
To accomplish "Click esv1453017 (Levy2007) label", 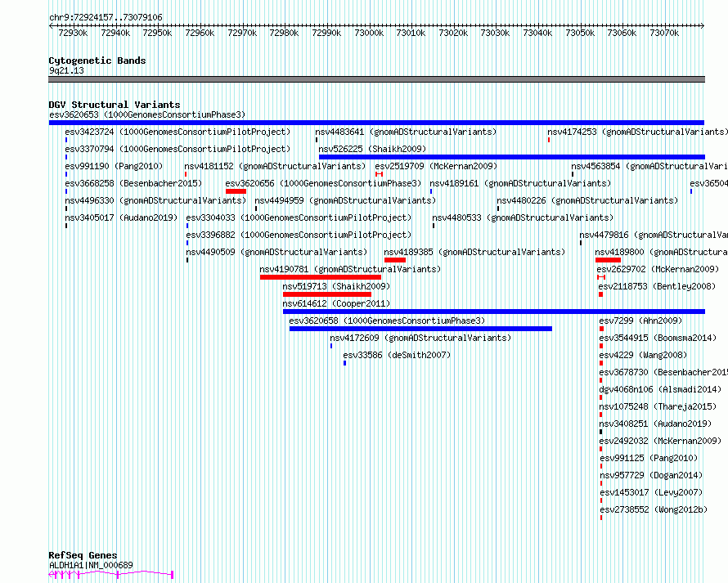I will tap(651, 492).
